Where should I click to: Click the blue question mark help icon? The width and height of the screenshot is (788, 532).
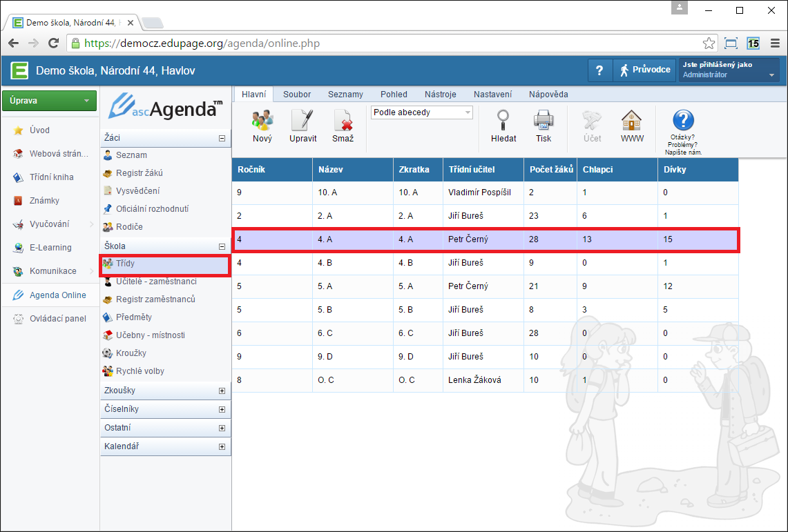[x=682, y=121]
